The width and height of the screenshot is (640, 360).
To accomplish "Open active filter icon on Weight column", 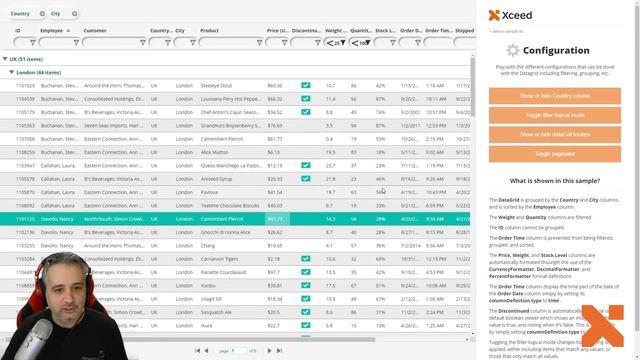I will coord(343,42).
